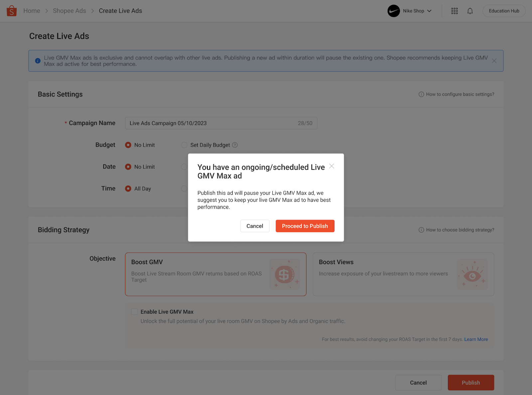This screenshot has height=395, width=532.
Task: Click Proceed to Publish button
Action: 305,226
